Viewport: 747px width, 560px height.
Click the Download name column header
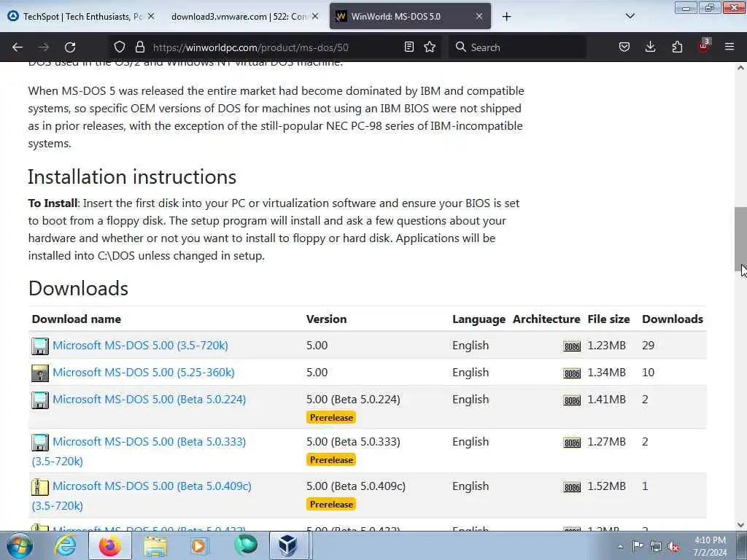76,319
